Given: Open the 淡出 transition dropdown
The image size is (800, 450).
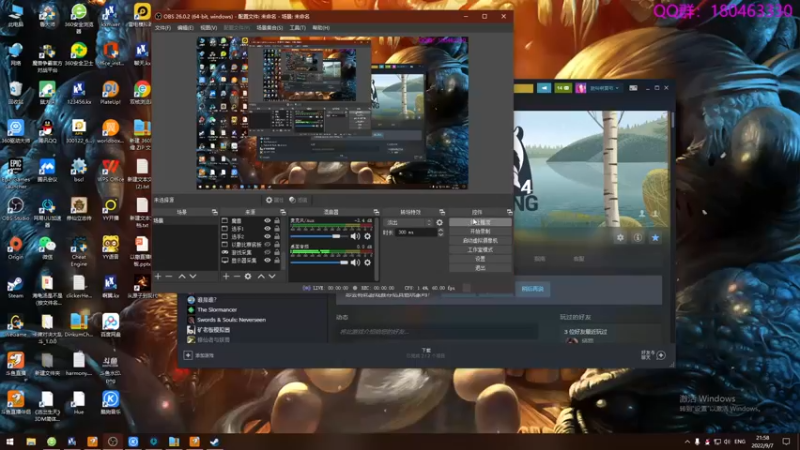Looking at the screenshot, I should 408,222.
